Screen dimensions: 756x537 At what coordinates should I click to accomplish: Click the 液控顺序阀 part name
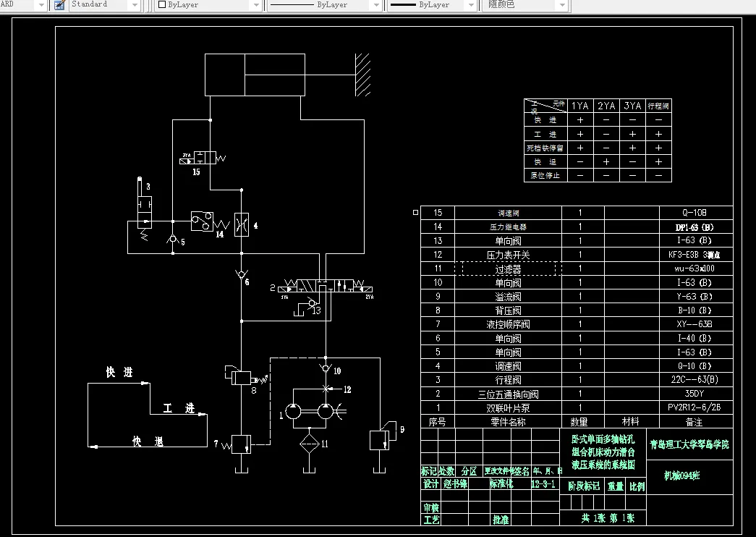click(x=508, y=324)
